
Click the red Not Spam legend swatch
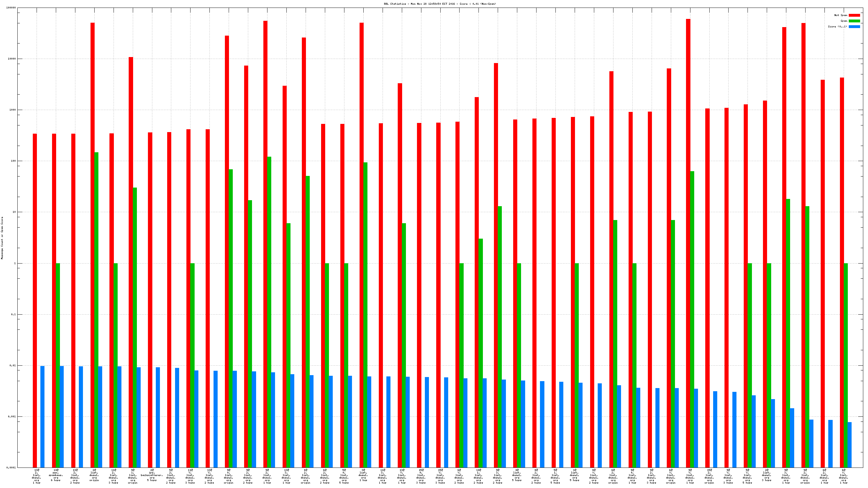click(854, 15)
